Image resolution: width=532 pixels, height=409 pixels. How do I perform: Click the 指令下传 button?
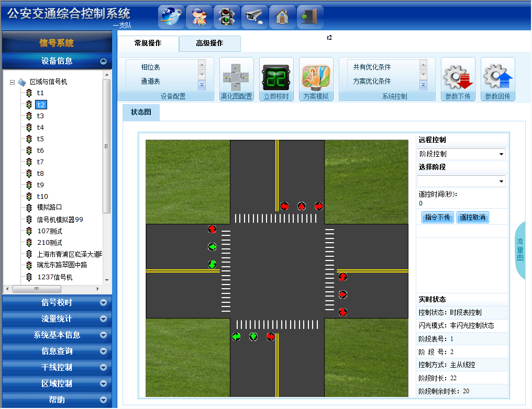click(x=437, y=218)
